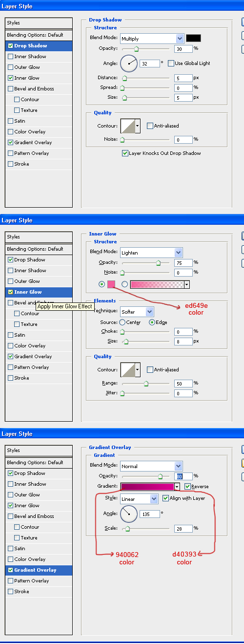The width and height of the screenshot is (244, 644).
Task: Expand the Gradient Overlay gradient picker arrow
Action: pos(178,487)
